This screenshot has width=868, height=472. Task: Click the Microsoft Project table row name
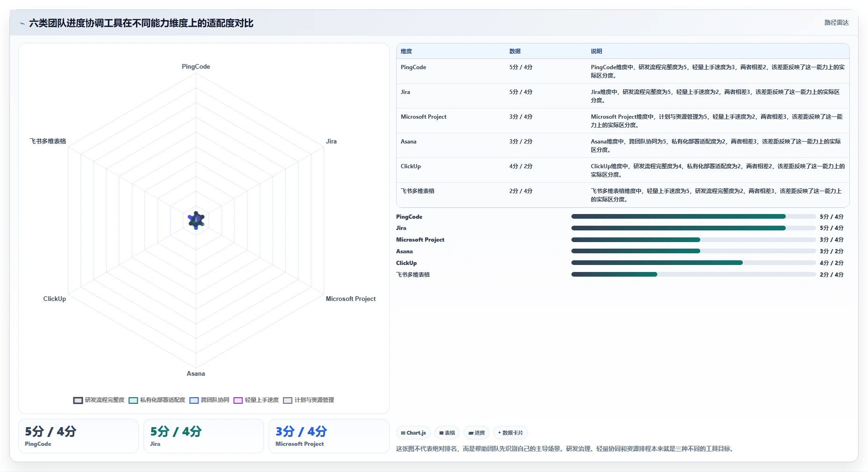pyautogui.click(x=424, y=117)
